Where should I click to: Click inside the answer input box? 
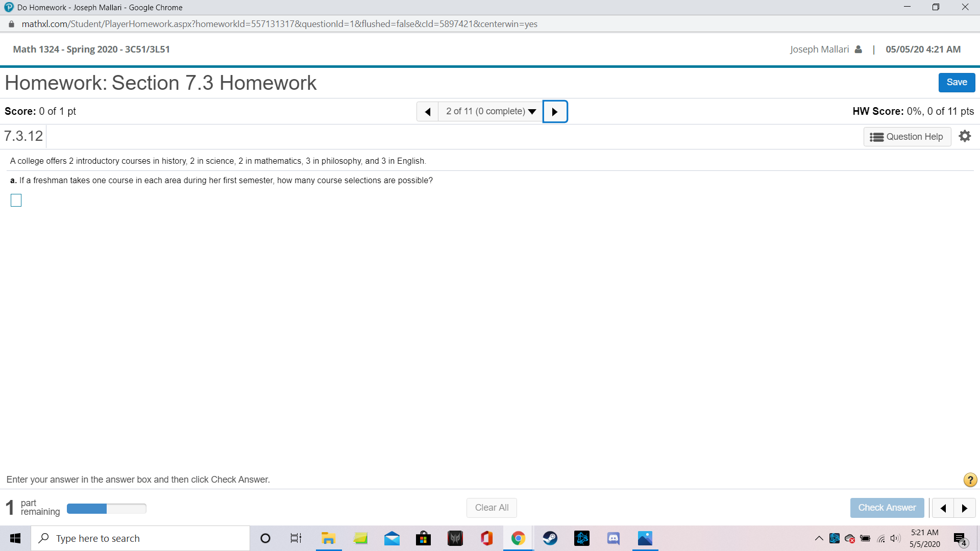point(16,200)
